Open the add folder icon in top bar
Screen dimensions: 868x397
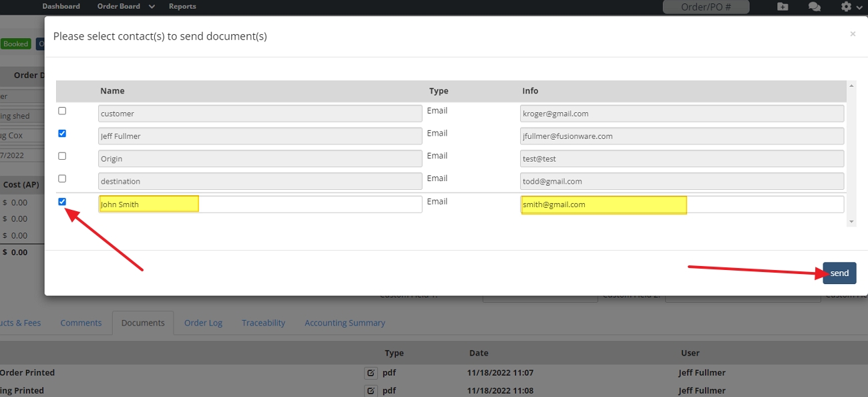(x=781, y=6)
